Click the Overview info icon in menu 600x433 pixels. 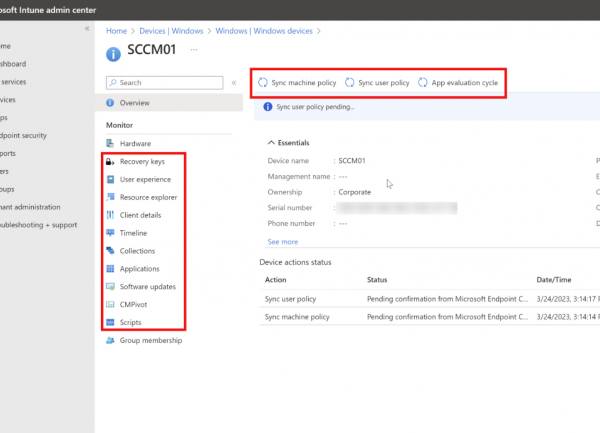(x=110, y=103)
